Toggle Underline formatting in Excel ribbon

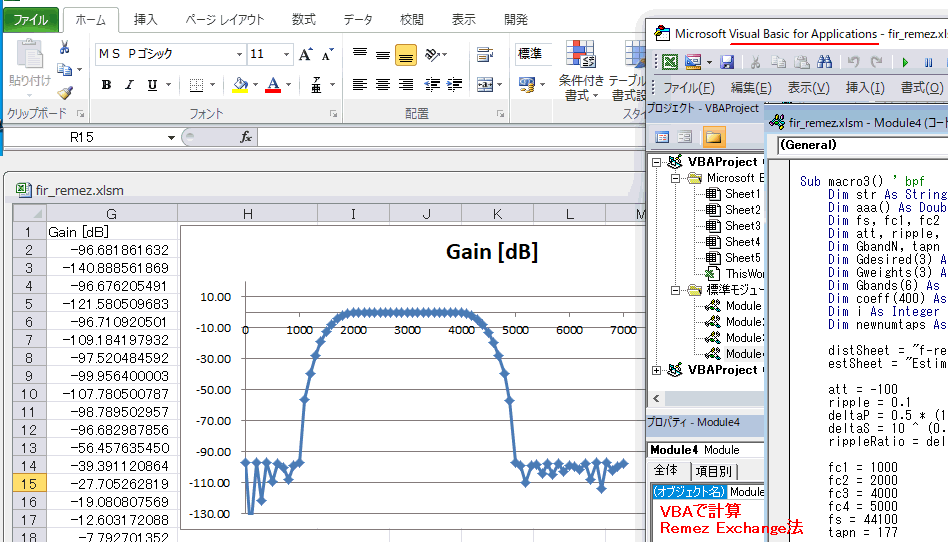tap(152, 85)
